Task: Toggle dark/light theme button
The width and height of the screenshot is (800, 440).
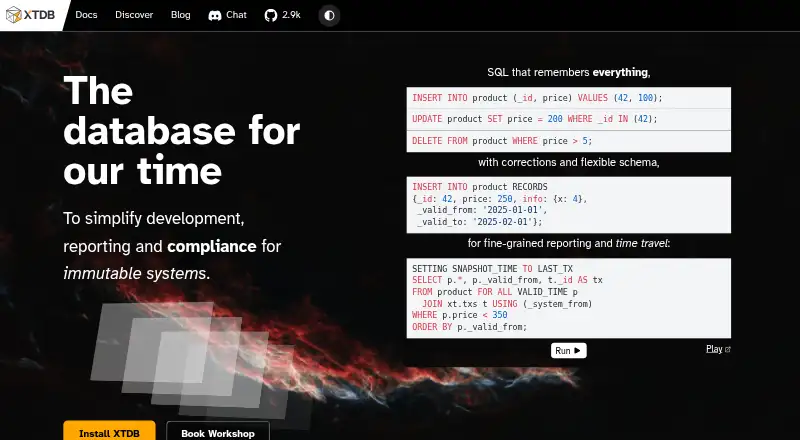Action: [329, 15]
